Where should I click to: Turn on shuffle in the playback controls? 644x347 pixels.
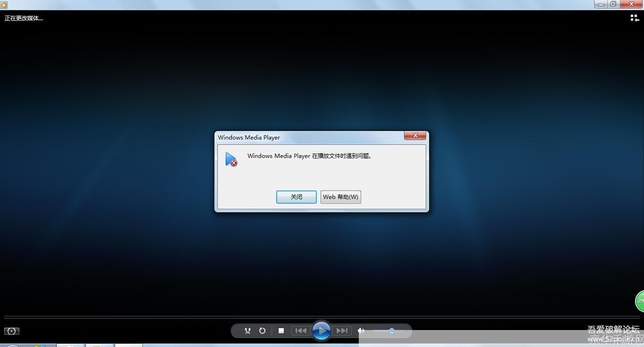point(248,331)
